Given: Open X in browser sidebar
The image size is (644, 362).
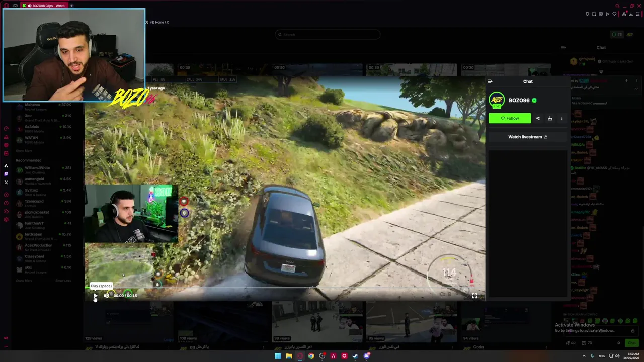Looking at the screenshot, I should click(x=6, y=183).
